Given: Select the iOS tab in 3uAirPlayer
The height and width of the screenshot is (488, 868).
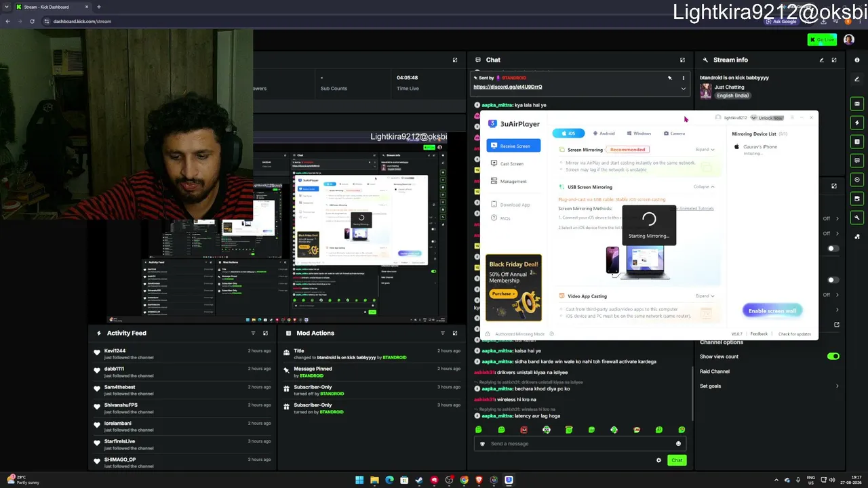Looking at the screenshot, I should point(568,134).
